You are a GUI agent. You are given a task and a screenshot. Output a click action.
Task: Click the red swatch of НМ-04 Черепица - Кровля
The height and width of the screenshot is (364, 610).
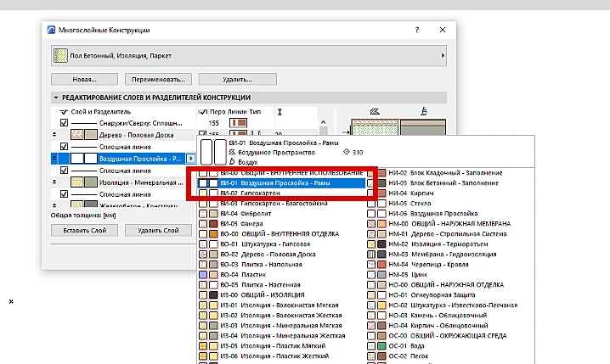pyautogui.click(x=381, y=265)
